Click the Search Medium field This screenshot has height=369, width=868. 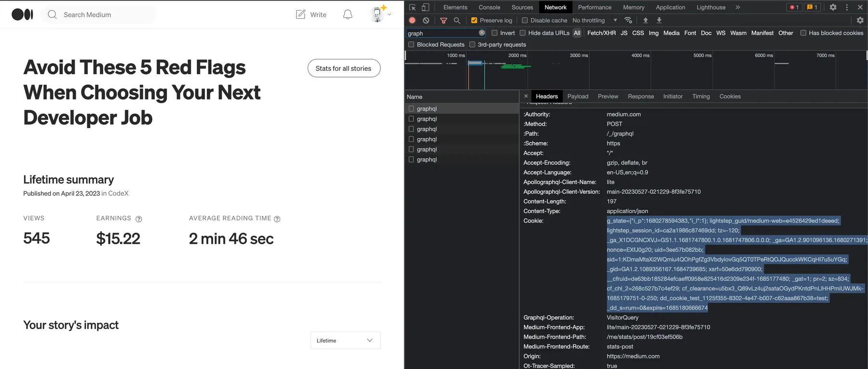pos(99,14)
